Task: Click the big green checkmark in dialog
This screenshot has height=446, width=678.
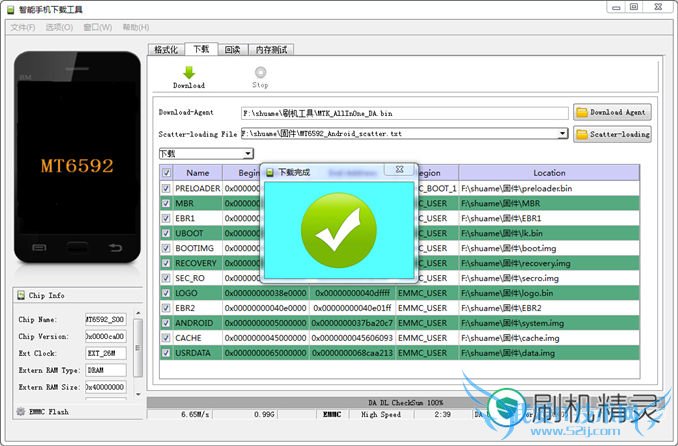Action: [339, 230]
